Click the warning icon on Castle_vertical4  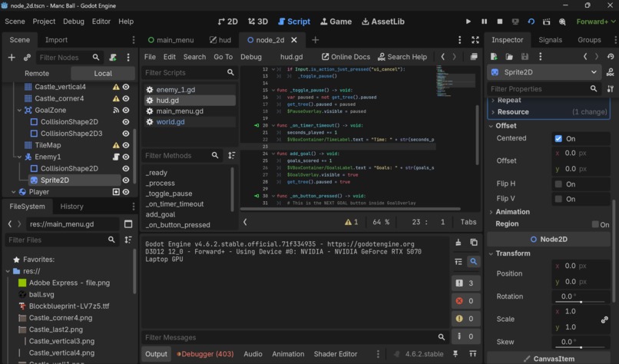tap(116, 87)
